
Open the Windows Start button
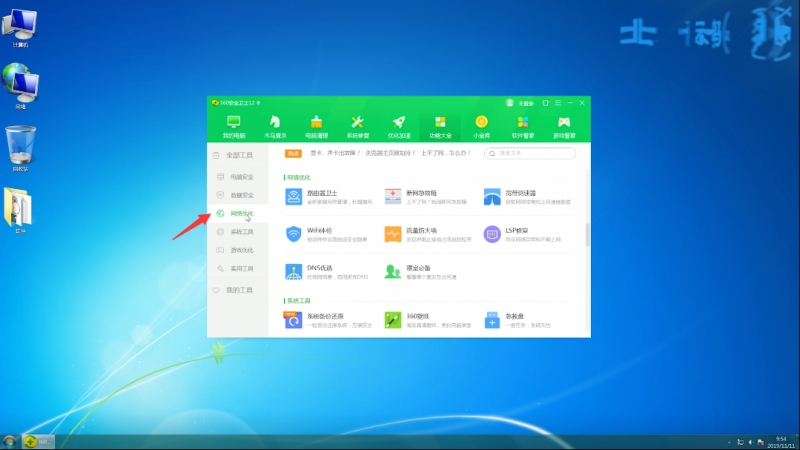pos(9,441)
